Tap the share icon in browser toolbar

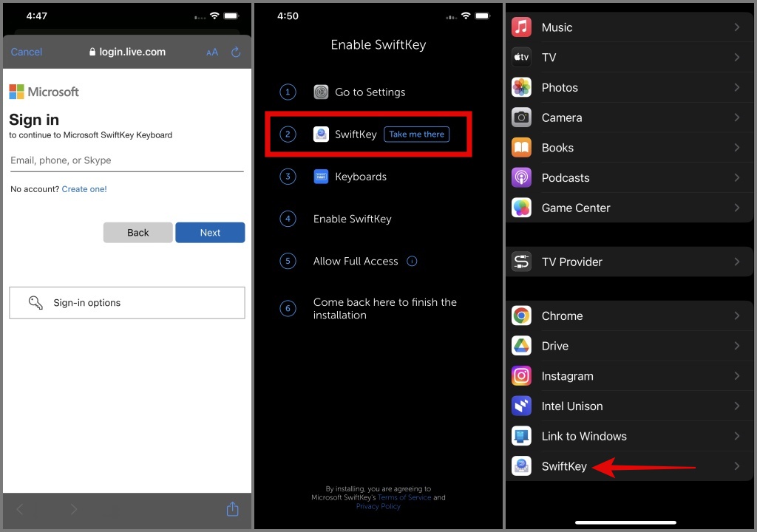[233, 509]
